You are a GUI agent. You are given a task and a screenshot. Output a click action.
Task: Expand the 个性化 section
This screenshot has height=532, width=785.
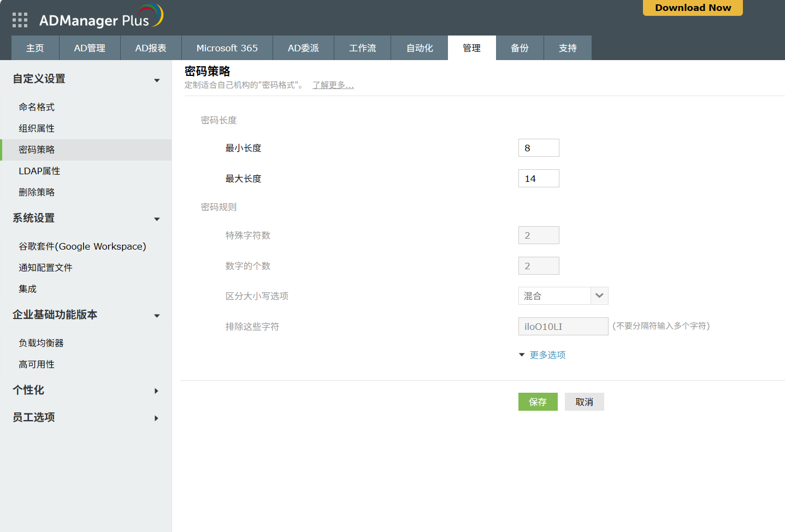tap(156, 391)
